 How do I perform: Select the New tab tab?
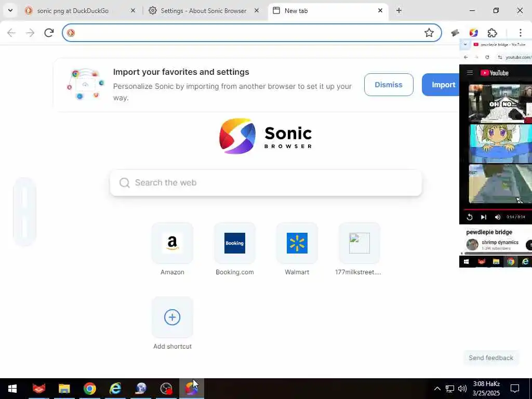[x=296, y=11]
